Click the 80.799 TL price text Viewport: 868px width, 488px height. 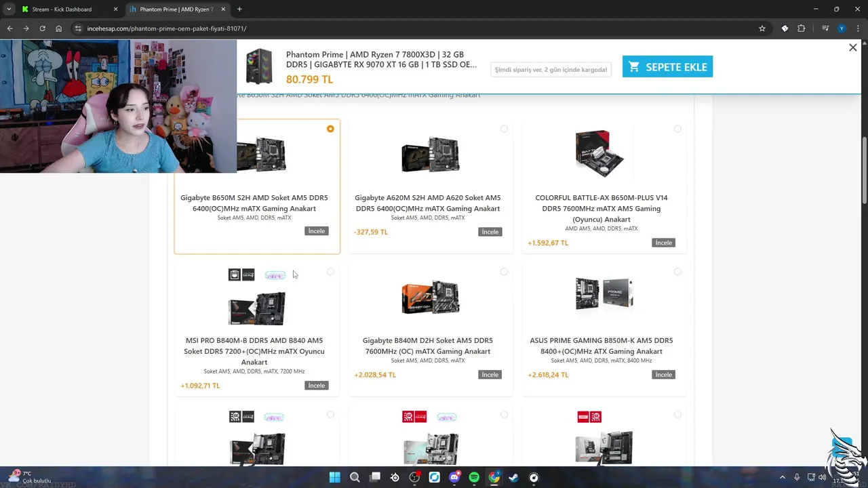309,79
